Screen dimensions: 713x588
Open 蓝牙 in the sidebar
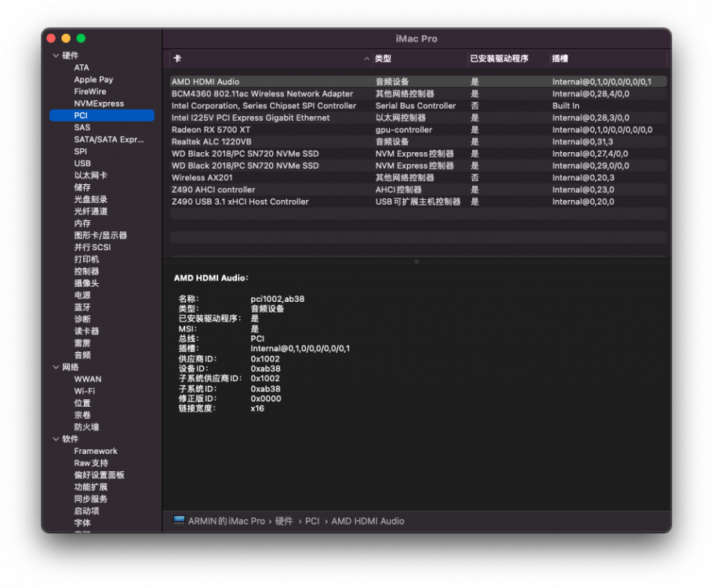click(82, 307)
